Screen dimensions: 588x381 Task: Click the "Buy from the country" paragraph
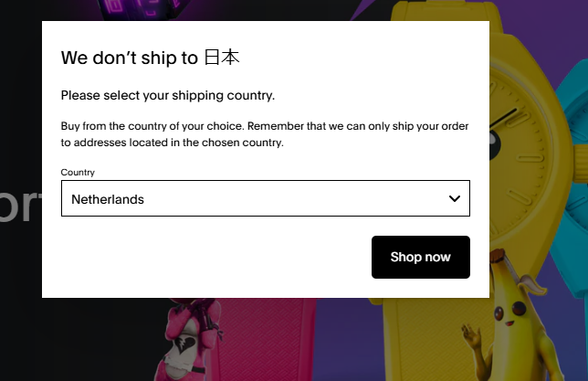[265, 134]
